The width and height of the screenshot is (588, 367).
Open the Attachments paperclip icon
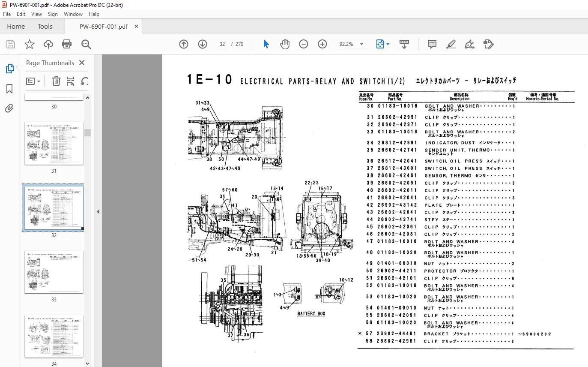[x=9, y=108]
